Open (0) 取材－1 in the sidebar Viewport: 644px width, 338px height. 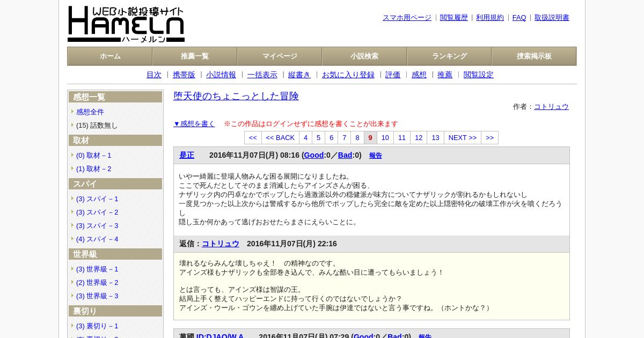pyautogui.click(x=94, y=156)
